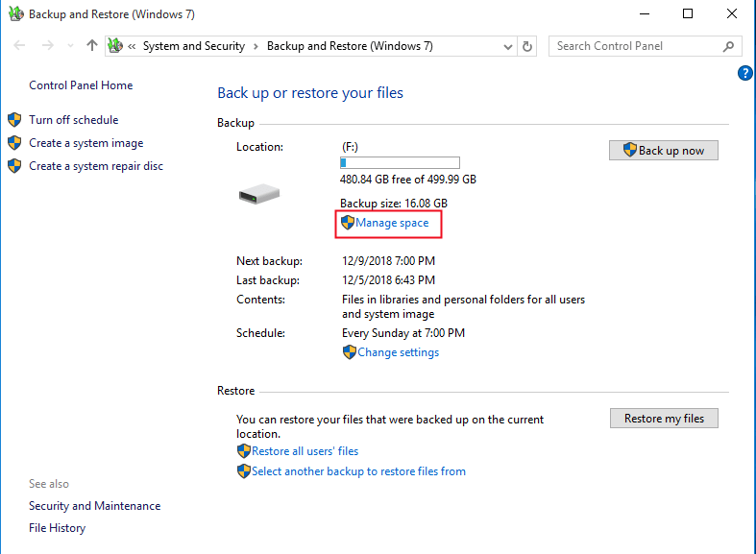Click the refresh button beside address bar
Viewport: 756px width, 554px height.
[527, 46]
